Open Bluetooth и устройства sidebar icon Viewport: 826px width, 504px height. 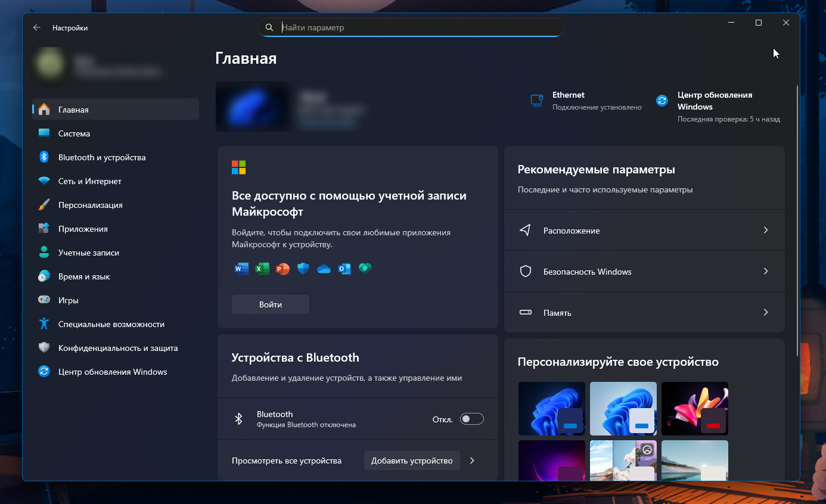44,157
